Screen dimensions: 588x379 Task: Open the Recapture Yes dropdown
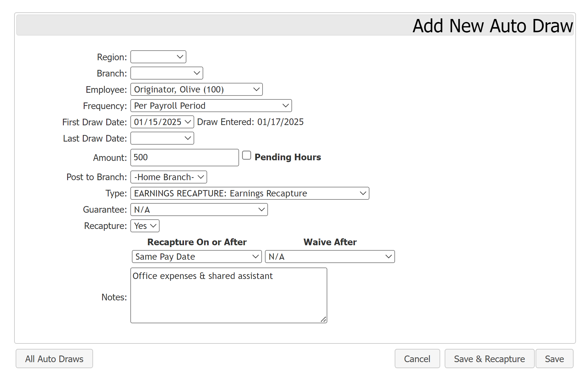[x=145, y=226]
